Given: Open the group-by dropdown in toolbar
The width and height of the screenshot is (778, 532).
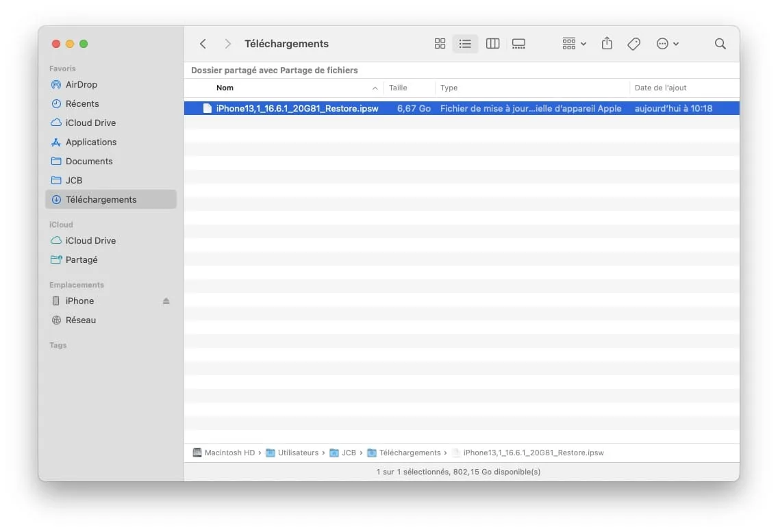Looking at the screenshot, I should pyautogui.click(x=574, y=44).
